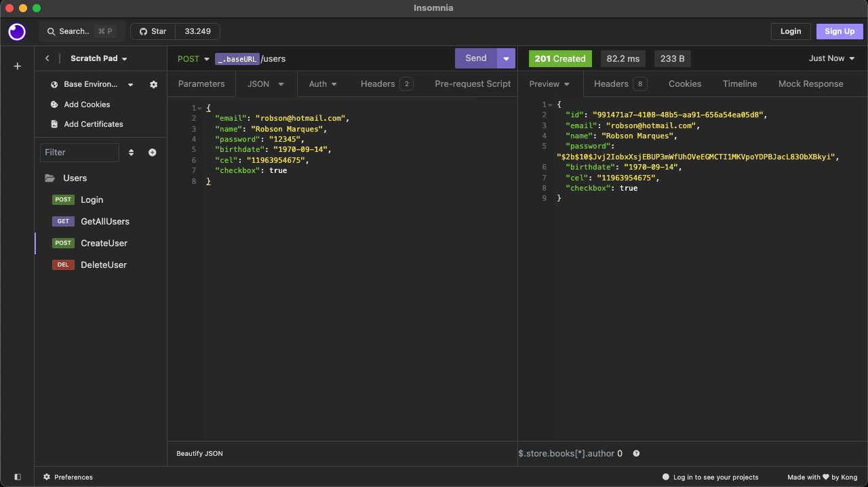The width and height of the screenshot is (868, 487).
Task: Select the Login request
Action: [x=101, y=199]
